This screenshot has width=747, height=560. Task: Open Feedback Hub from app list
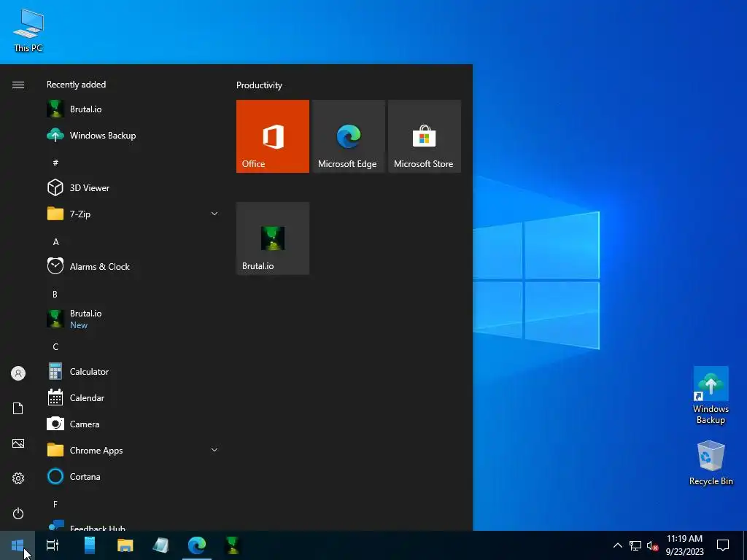133,525
